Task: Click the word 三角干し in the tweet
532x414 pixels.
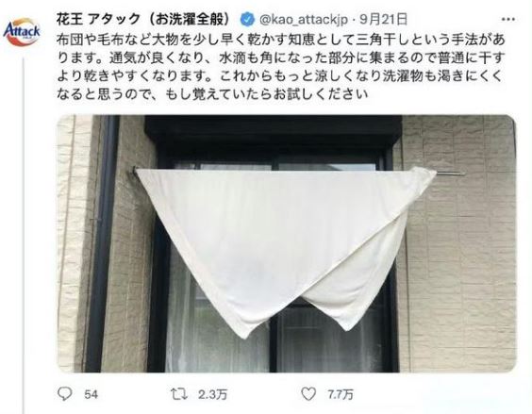Action: pyautogui.click(x=383, y=40)
